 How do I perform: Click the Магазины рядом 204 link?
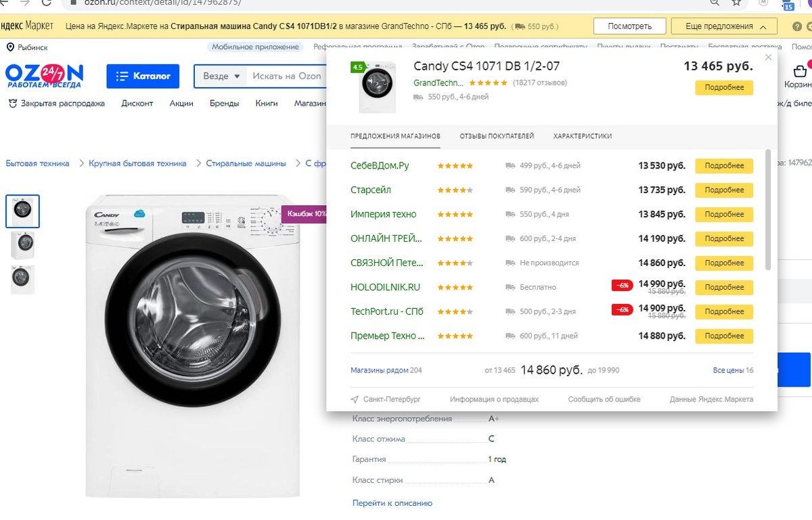[x=386, y=370]
